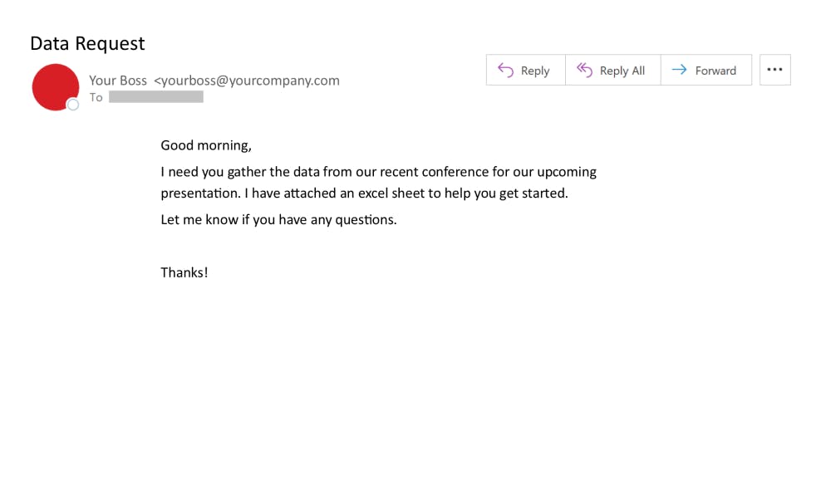The width and height of the screenshot is (831, 504).
Task: Click the purple Reply arrow icon
Action: 506,71
